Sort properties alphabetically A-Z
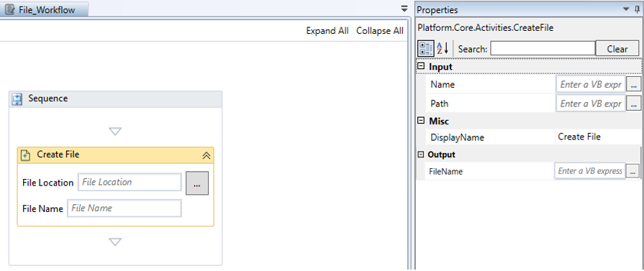Image resolution: width=644 pixels, height=271 pixels. click(x=443, y=48)
